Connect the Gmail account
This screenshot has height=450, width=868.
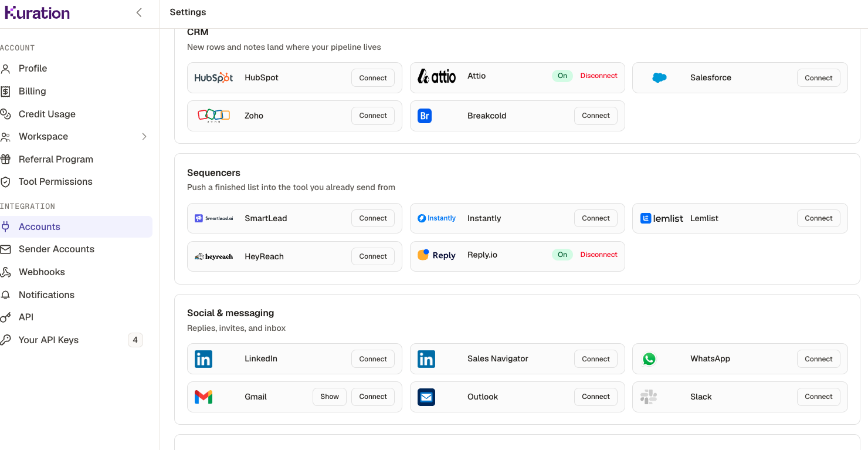pyautogui.click(x=373, y=397)
